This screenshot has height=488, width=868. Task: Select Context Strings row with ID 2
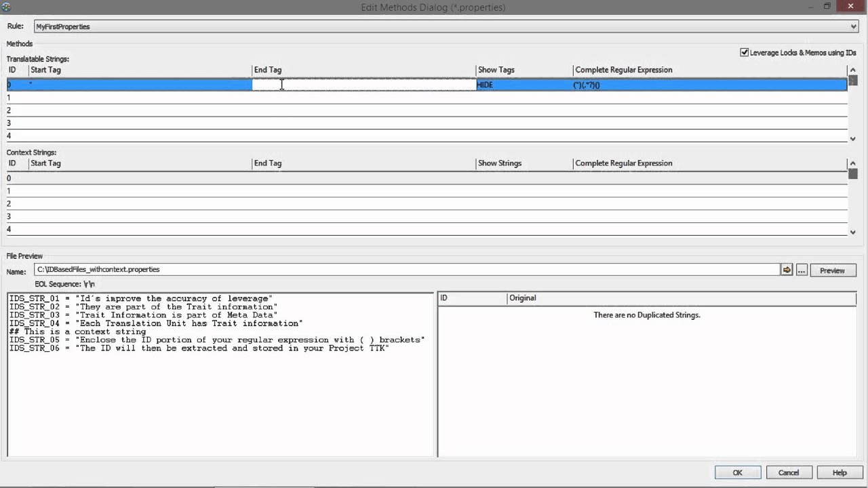coord(427,204)
